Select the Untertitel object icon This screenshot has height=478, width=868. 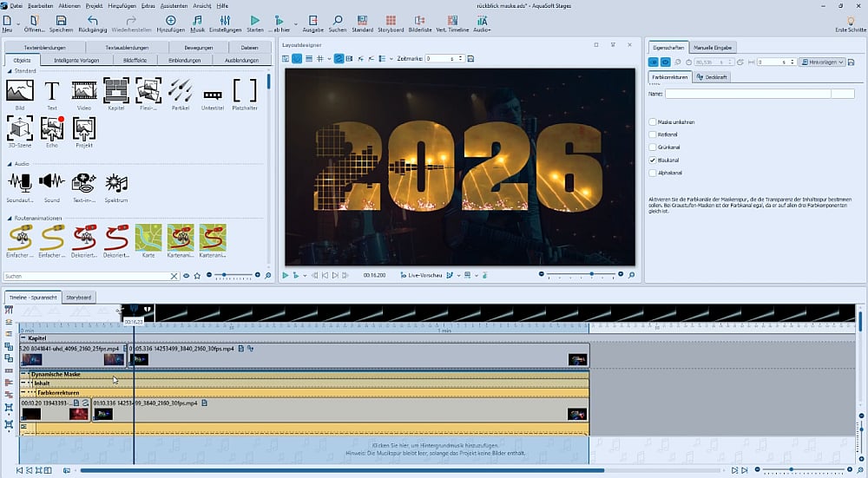tap(213, 92)
